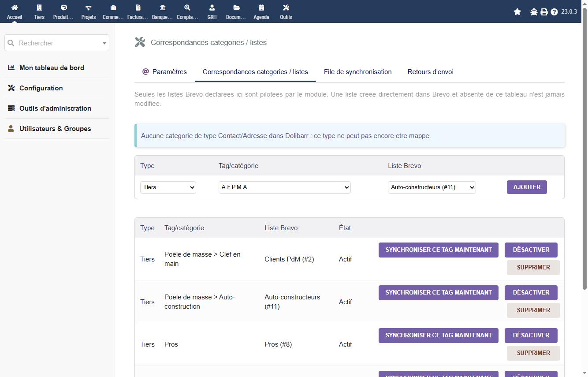The width and height of the screenshot is (588, 377).
Task: Delete the Pros (#8) mapping
Action: click(533, 353)
